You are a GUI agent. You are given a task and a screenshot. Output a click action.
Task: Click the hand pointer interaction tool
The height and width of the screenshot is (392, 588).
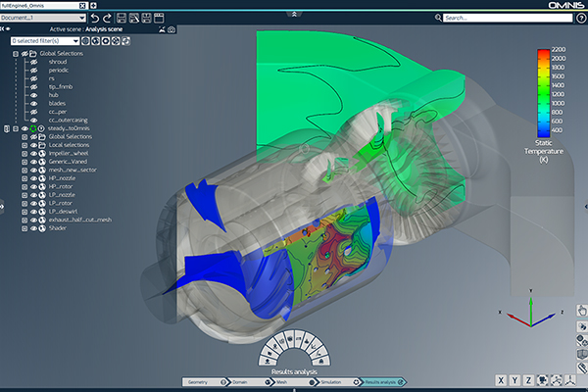[x=582, y=311]
